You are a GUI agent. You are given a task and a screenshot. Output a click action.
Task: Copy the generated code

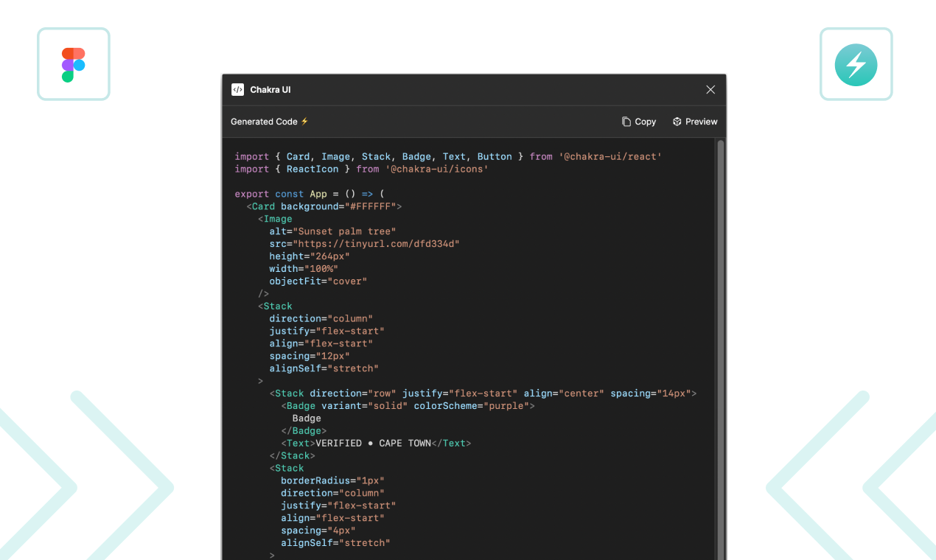point(638,122)
